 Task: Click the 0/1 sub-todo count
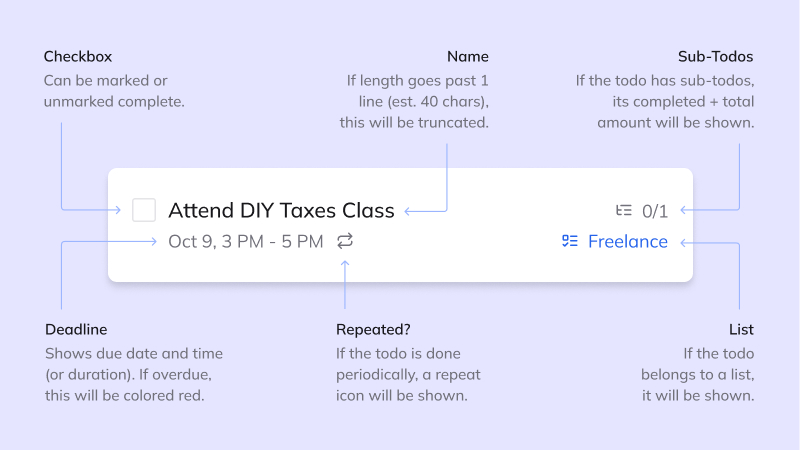[655, 210]
